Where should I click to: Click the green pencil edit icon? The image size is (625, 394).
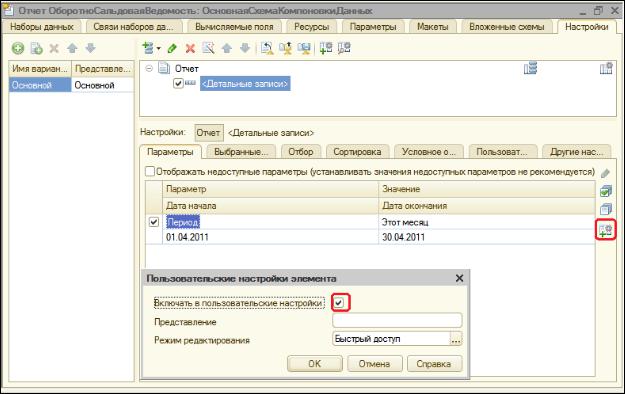(x=172, y=48)
